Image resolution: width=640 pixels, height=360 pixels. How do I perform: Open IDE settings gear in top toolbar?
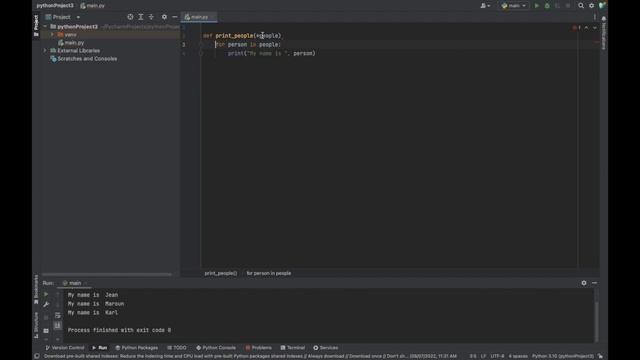(591, 6)
